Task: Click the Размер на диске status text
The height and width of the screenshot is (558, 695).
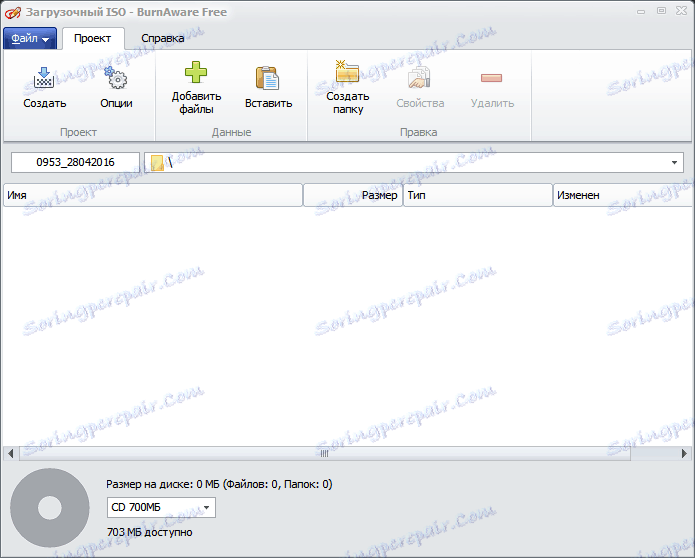Action: click(219, 484)
